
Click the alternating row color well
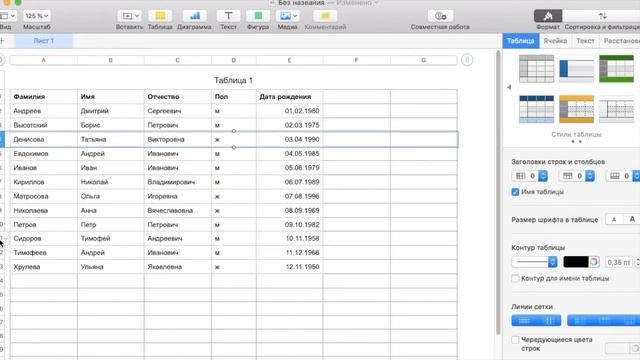pos(617,348)
